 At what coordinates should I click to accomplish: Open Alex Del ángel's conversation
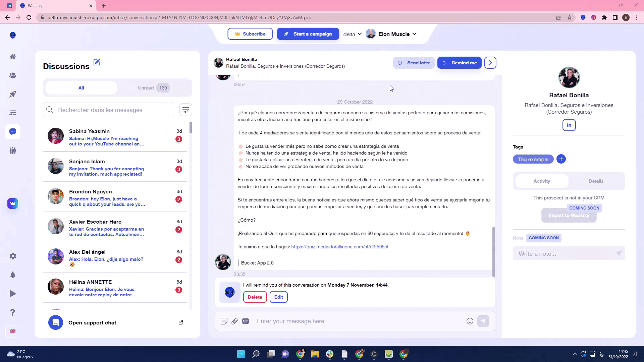(115, 258)
